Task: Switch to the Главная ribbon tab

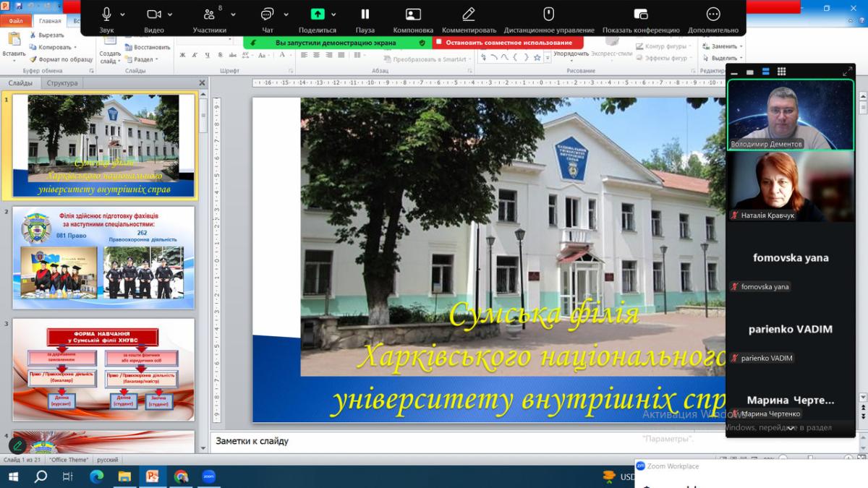Action: [50, 22]
